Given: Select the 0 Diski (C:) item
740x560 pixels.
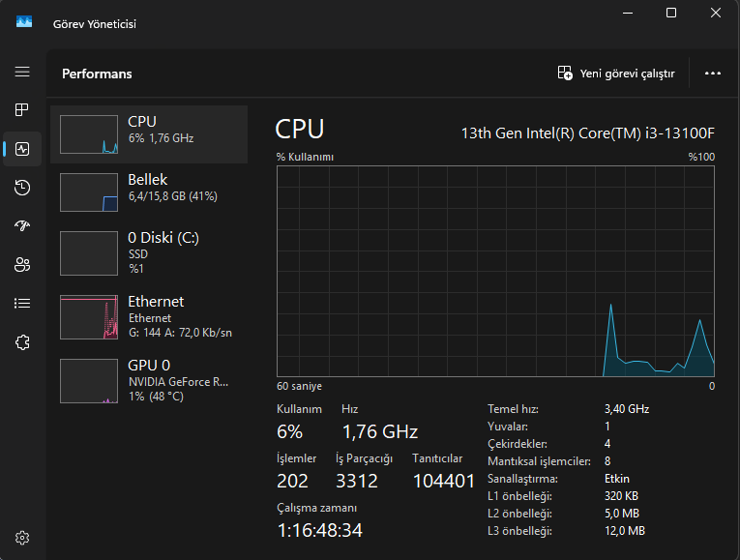Looking at the screenshot, I should 149,251.
